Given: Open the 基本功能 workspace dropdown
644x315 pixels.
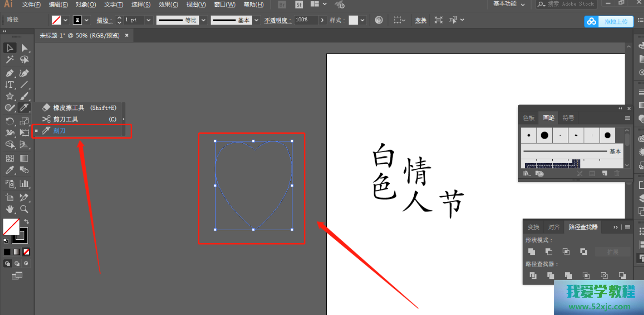Looking at the screenshot, I should click(509, 4).
